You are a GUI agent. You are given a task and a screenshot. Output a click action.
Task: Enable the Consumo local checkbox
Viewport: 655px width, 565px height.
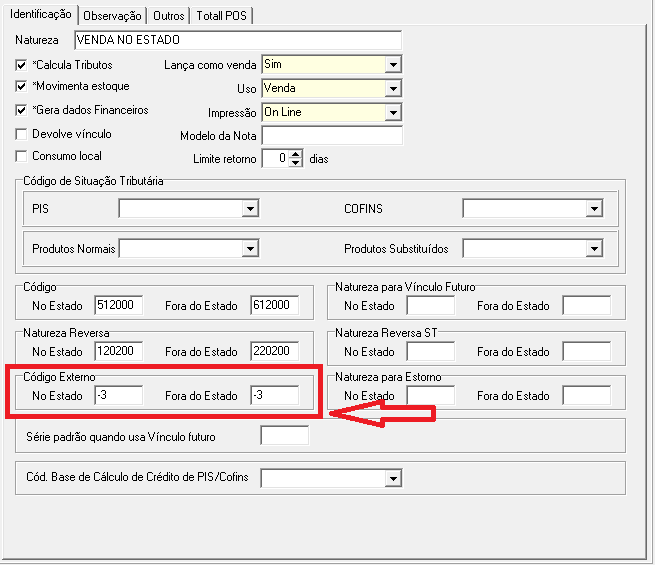tap(21, 156)
